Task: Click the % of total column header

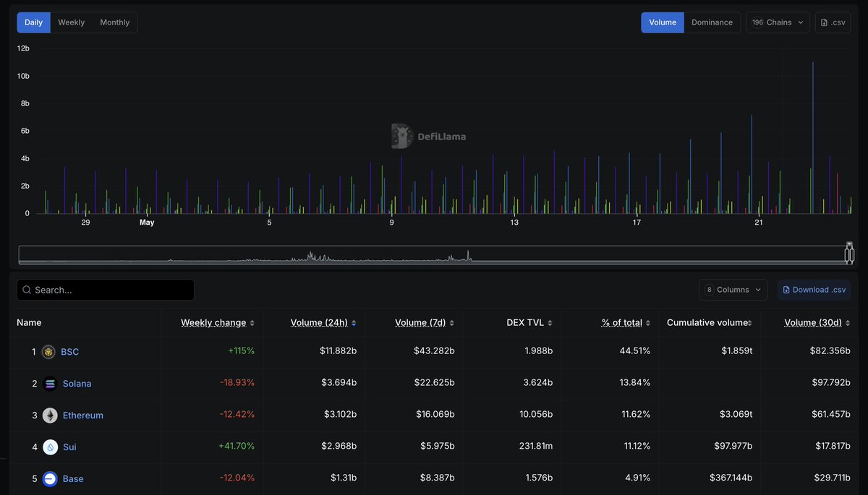Action: tap(622, 323)
